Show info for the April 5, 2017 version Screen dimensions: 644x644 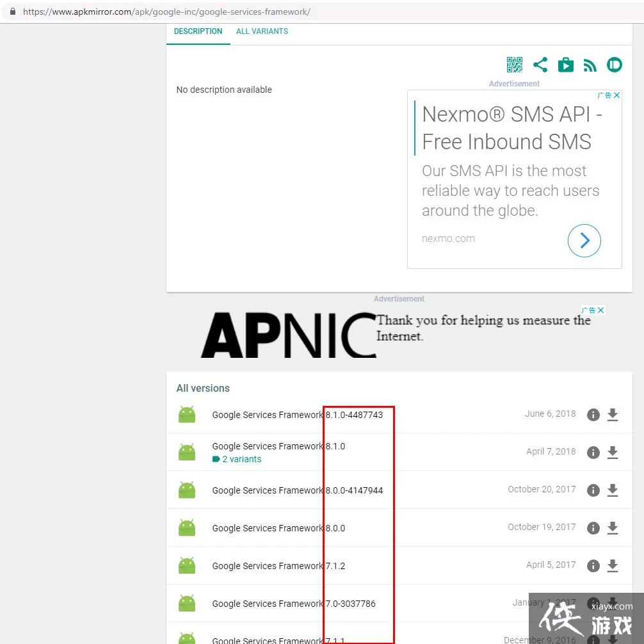point(593,566)
